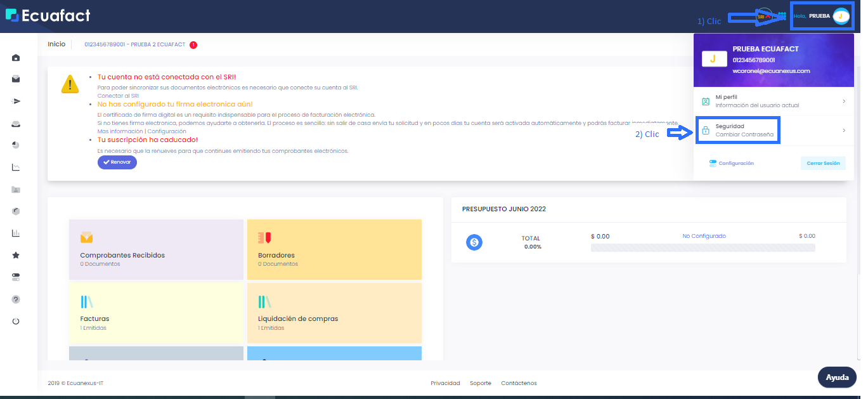Click the power logout icon in sidebar
Image resolution: width=868 pixels, height=399 pixels.
[x=16, y=321]
